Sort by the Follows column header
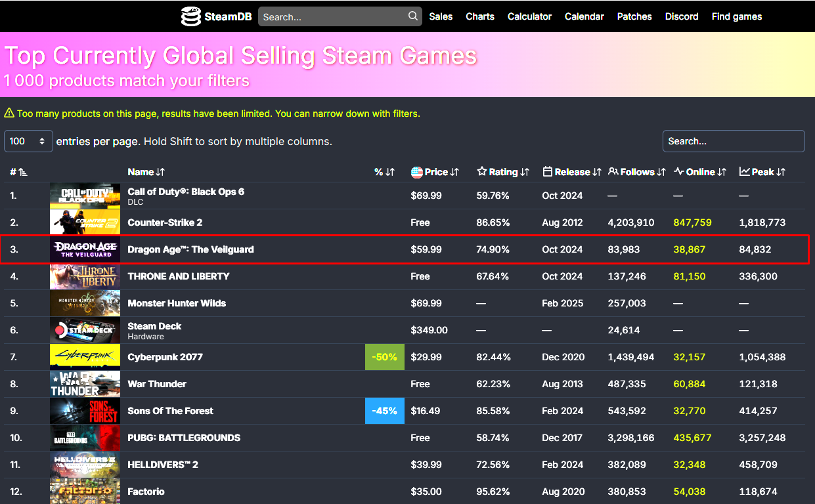815x504 pixels. point(638,172)
